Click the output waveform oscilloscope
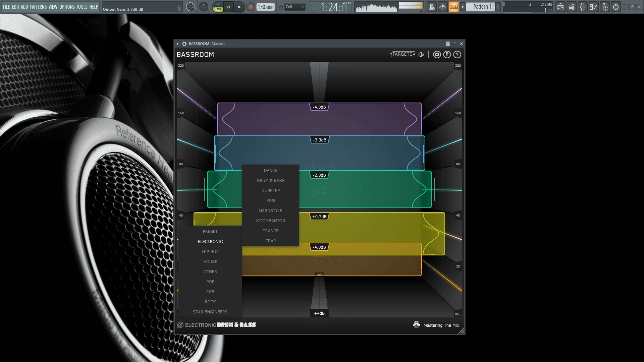The height and width of the screenshot is (362, 644). click(x=376, y=7)
